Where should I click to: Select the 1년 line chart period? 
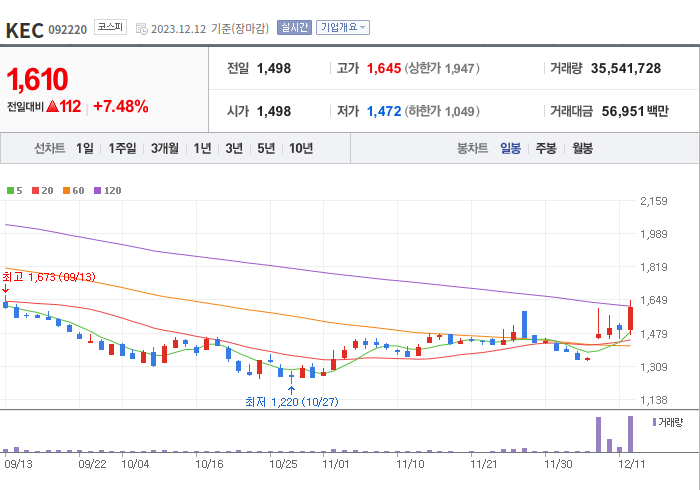point(202,148)
